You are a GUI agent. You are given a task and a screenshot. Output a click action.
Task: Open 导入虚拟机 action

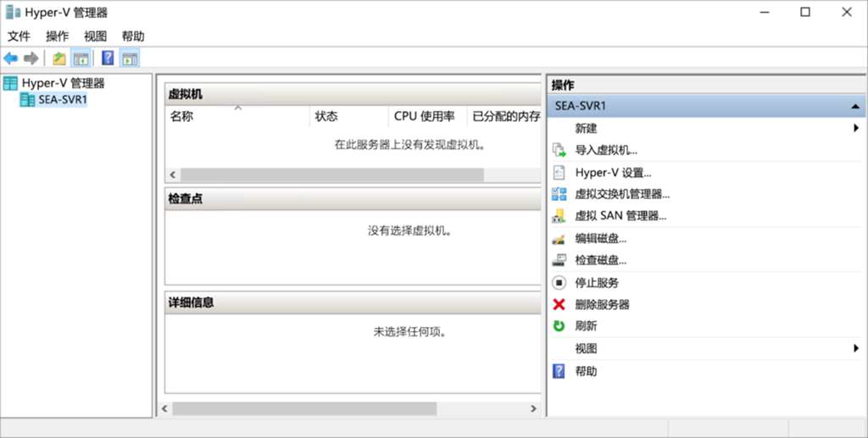click(606, 151)
